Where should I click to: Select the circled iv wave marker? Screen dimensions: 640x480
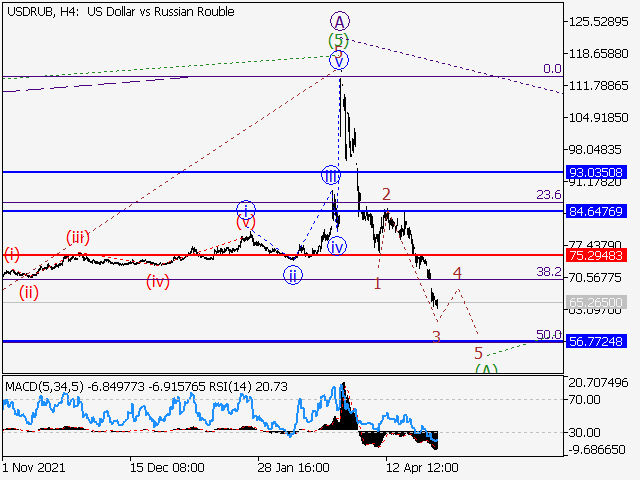coord(337,246)
